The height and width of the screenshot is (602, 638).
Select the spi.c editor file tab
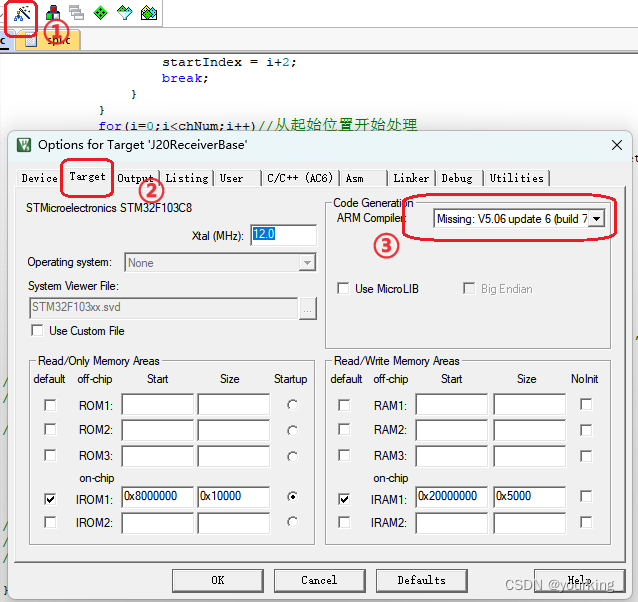click(48, 40)
